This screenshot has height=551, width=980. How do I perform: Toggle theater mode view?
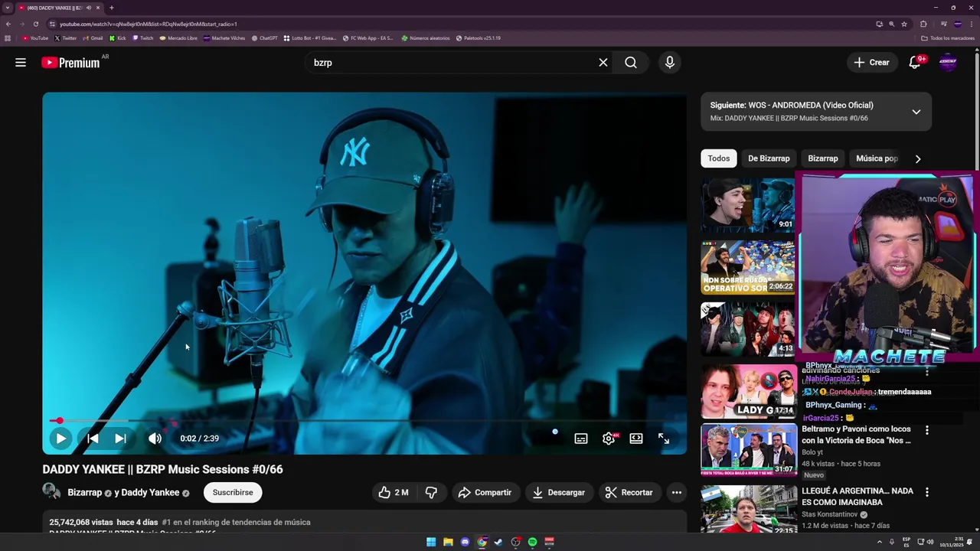(636, 439)
